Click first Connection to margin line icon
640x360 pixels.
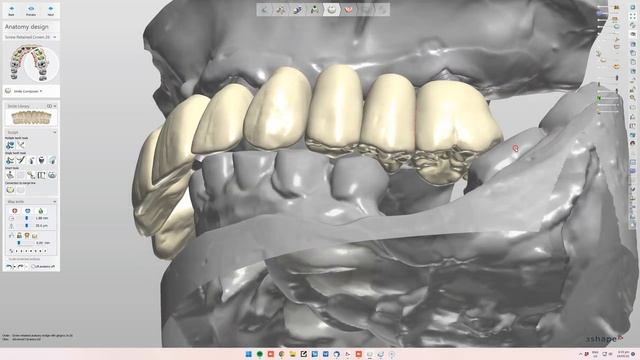(10, 190)
